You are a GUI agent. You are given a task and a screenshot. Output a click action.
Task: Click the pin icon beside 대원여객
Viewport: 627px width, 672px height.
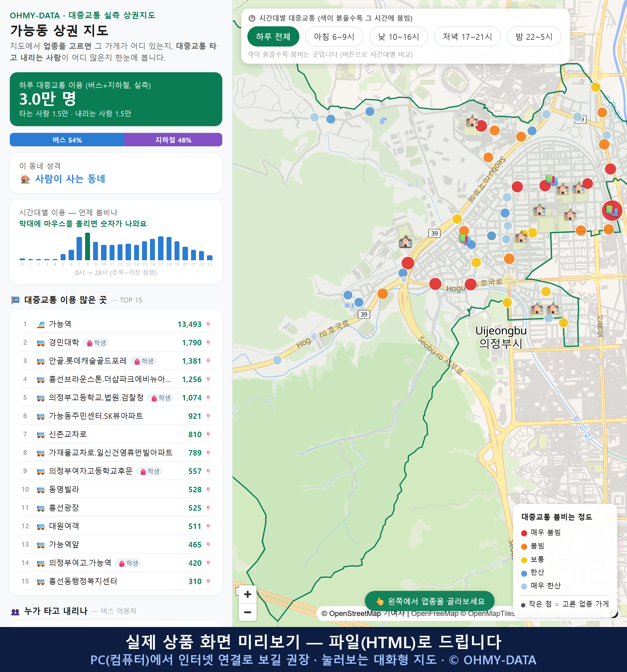[208, 526]
